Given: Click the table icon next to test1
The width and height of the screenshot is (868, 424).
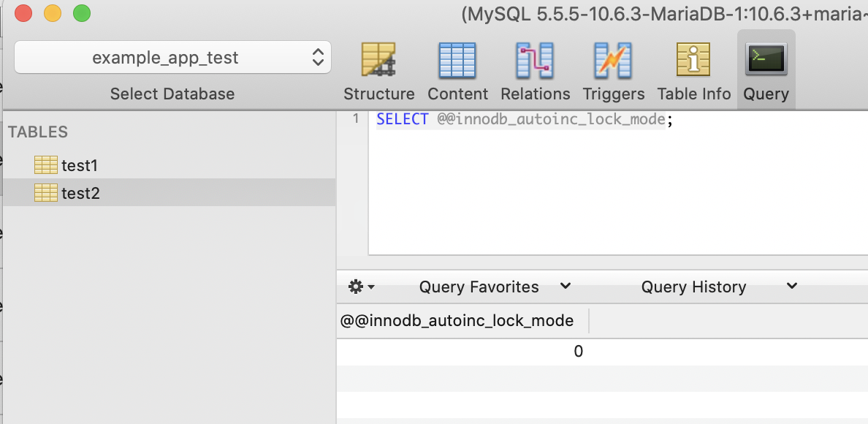Looking at the screenshot, I should click(x=46, y=164).
